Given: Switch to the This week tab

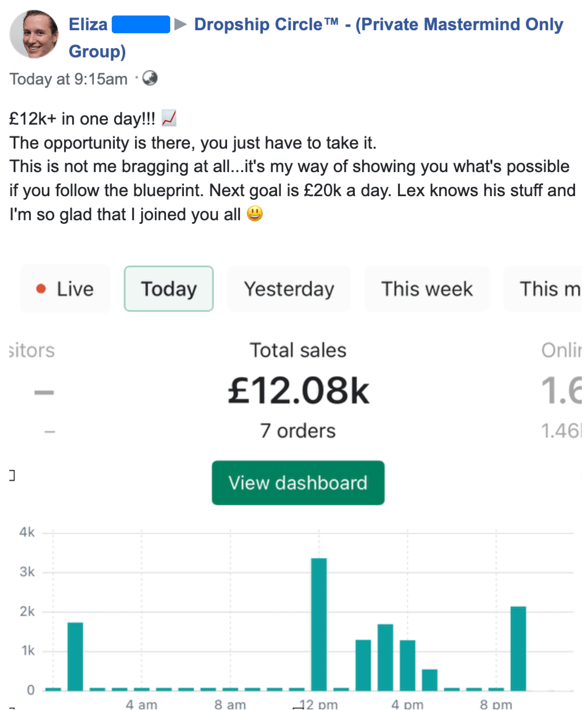Looking at the screenshot, I should tap(427, 289).
